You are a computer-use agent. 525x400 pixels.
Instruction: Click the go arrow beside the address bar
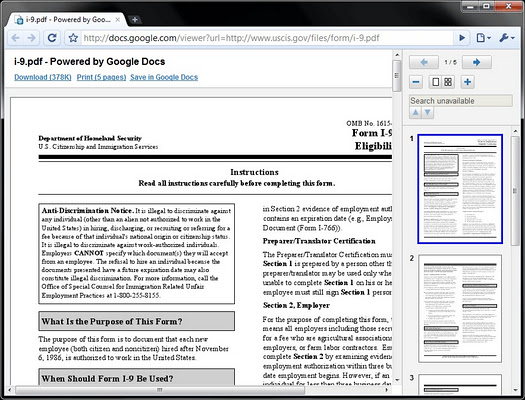pyautogui.click(x=462, y=38)
